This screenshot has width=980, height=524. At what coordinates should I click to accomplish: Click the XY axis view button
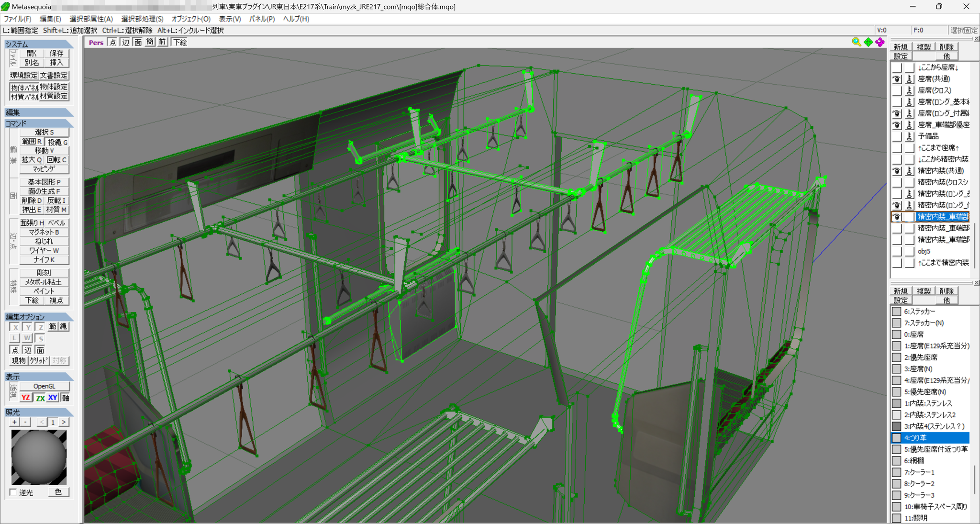(53, 398)
